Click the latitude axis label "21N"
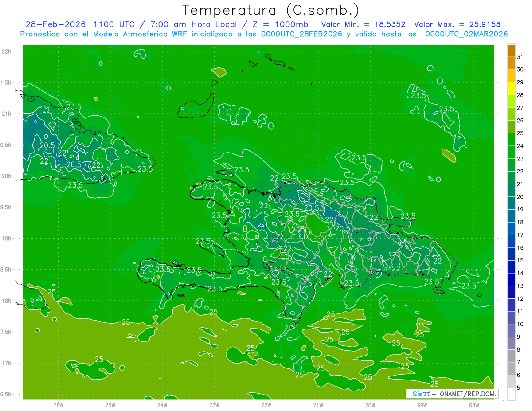Image resolution: width=532 pixels, height=411 pixels. point(8,114)
